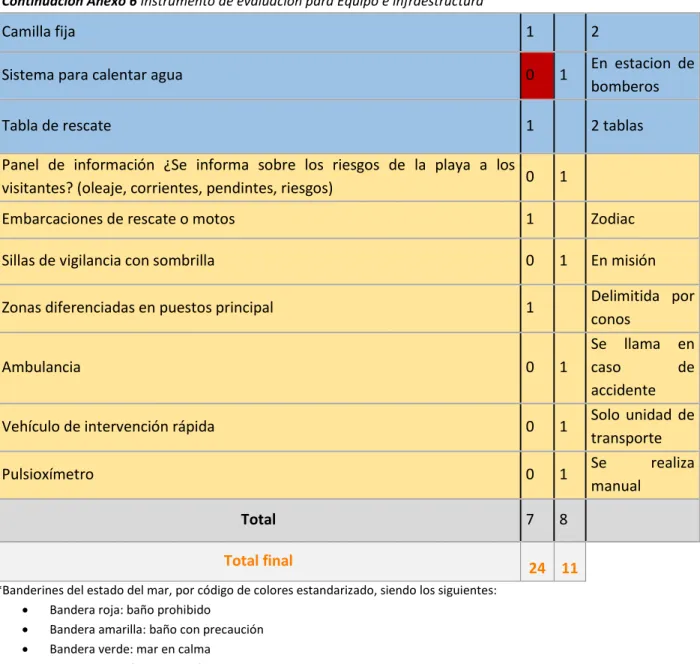Click 'Vehículo de intervención rápida' label
The image size is (700, 664).
(108, 426)
